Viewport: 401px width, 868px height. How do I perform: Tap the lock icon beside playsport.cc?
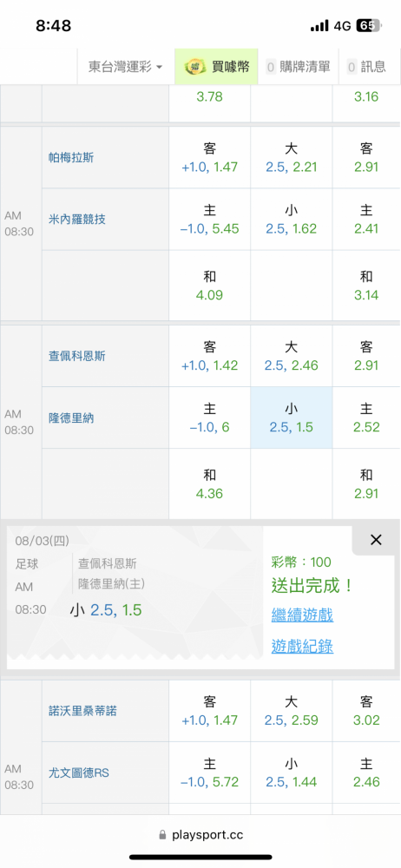pyautogui.click(x=162, y=835)
